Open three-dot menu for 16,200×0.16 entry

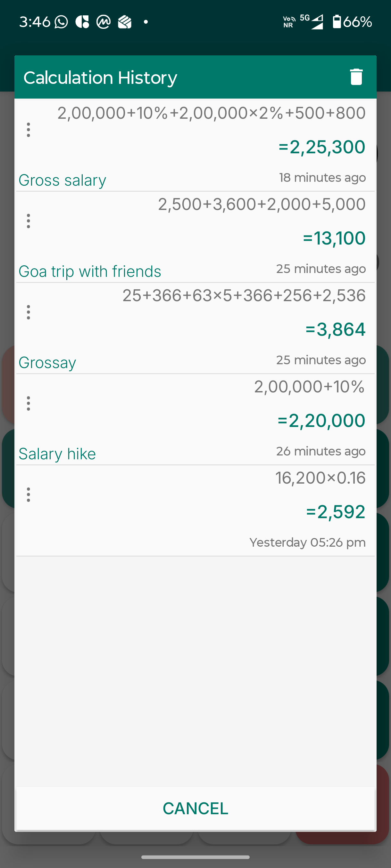(28, 495)
